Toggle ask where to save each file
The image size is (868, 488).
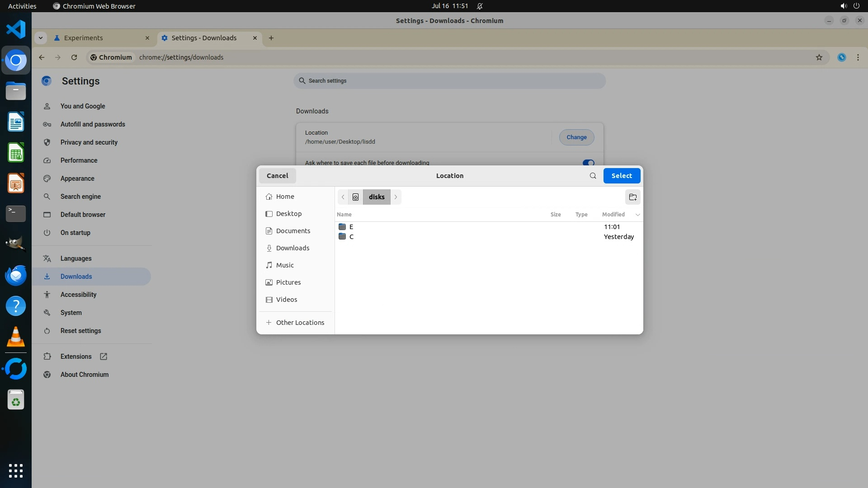[x=588, y=163]
